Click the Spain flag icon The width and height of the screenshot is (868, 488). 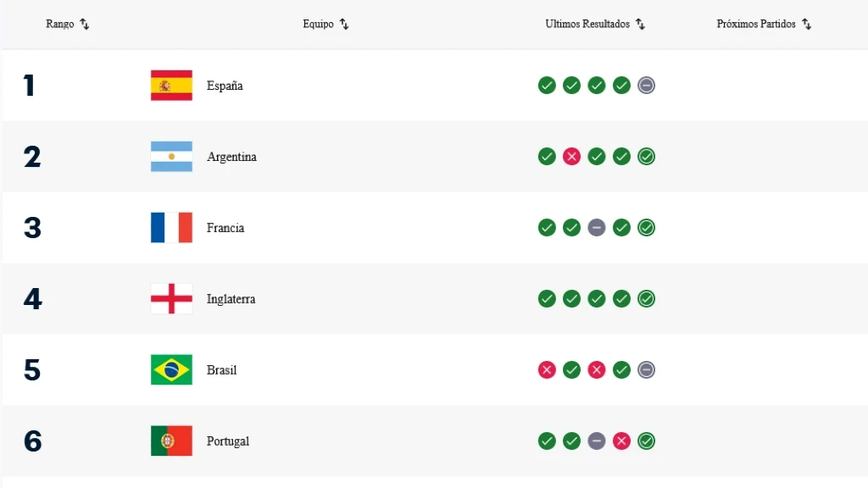click(171, 86)
